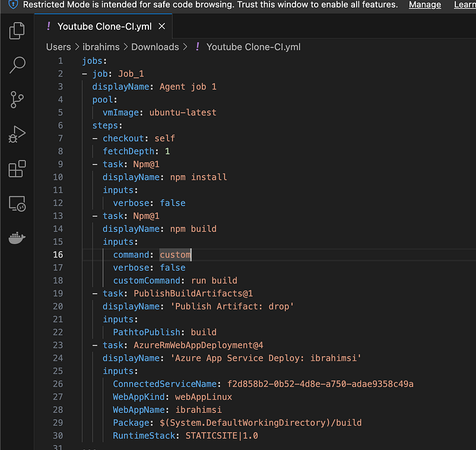The image size is (476, 450).
Task: Click line number 1 in gutter
Action: coord(61,61)
